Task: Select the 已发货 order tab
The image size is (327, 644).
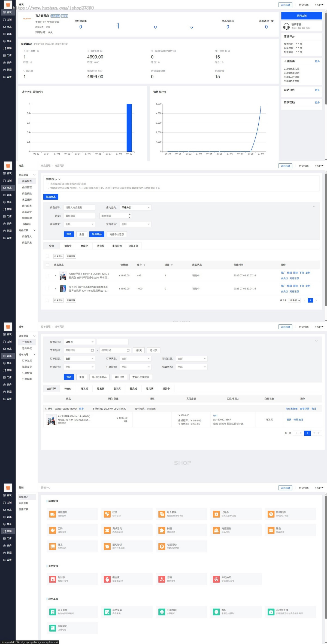Action: (101, 389)
